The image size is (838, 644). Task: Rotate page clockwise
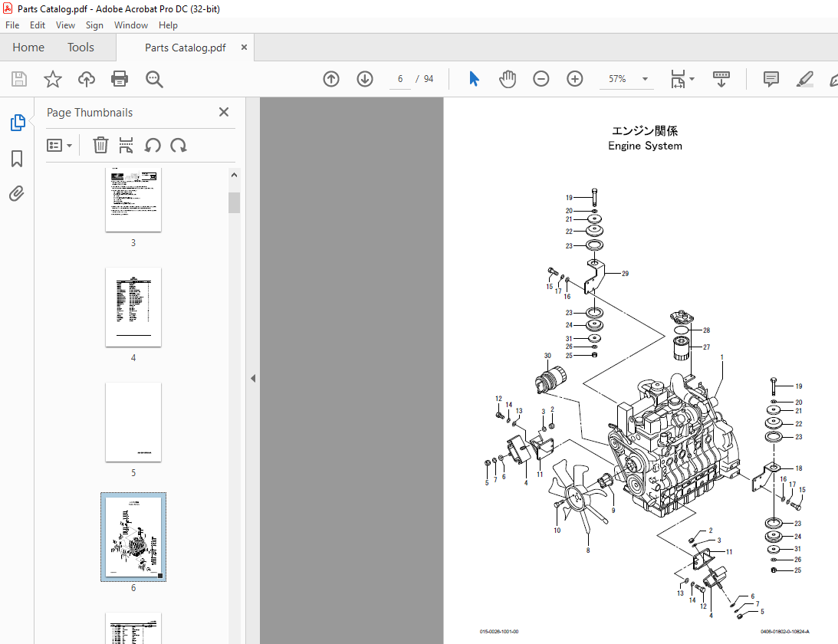tap(179, 146)
